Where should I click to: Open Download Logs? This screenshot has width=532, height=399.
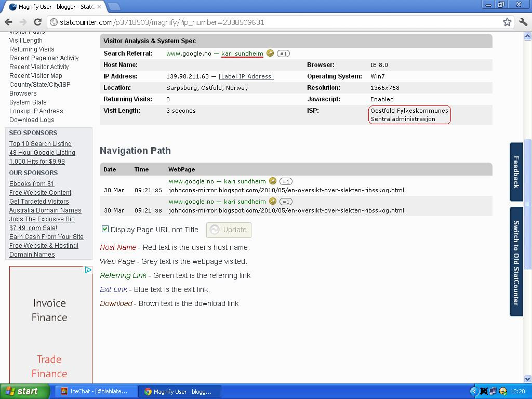pyautogui.click(x=32, y=120)
